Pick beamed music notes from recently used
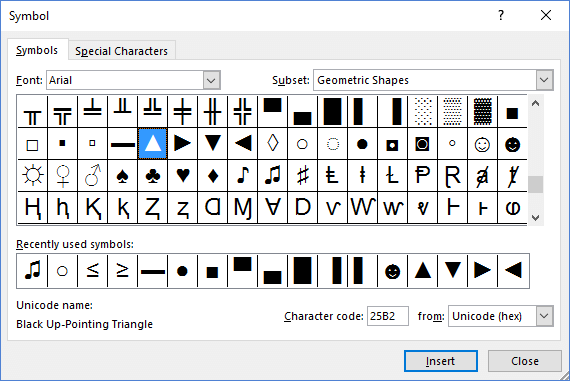 (33, 271)
